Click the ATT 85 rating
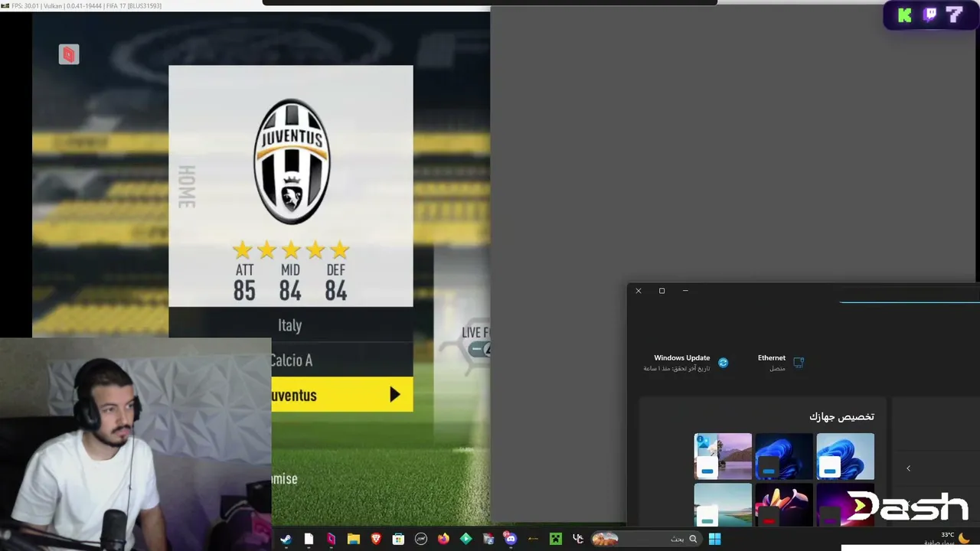980x551 pixels. pyautogui.click(x=244, y=282)
